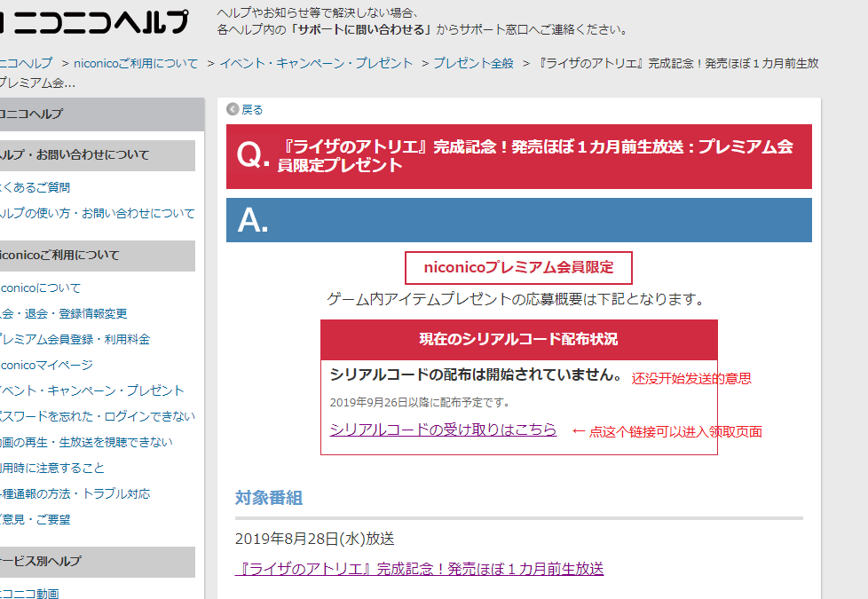Image resolution: width=868 pixels, height=599 pixels.
Task: Open sidebar item '入会・退会・登録情報変更'
Action: [64, 313]
